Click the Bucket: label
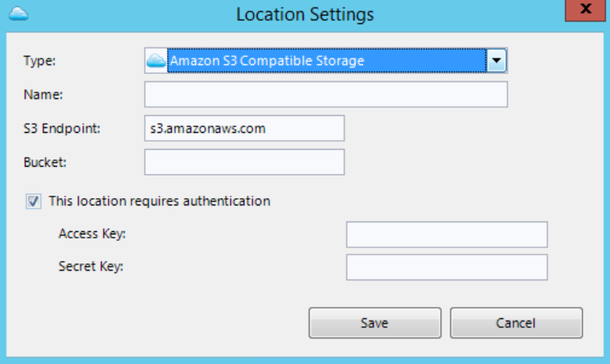 (x=45, y=161)
